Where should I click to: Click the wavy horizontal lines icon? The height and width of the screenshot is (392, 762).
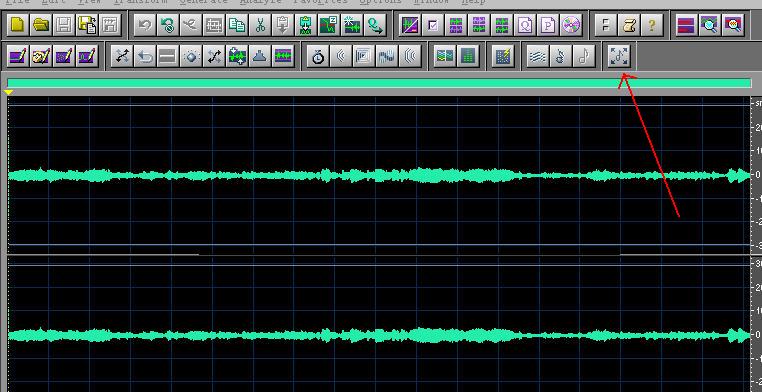537,57
